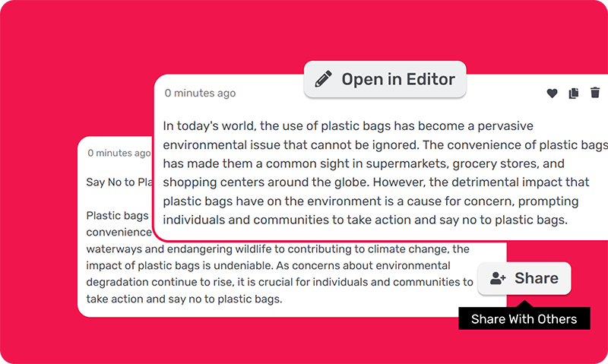Click the line starting "impact of plastic bags is undeniable"
Viewport: 608px width, 364px height.
click(268, 266)
